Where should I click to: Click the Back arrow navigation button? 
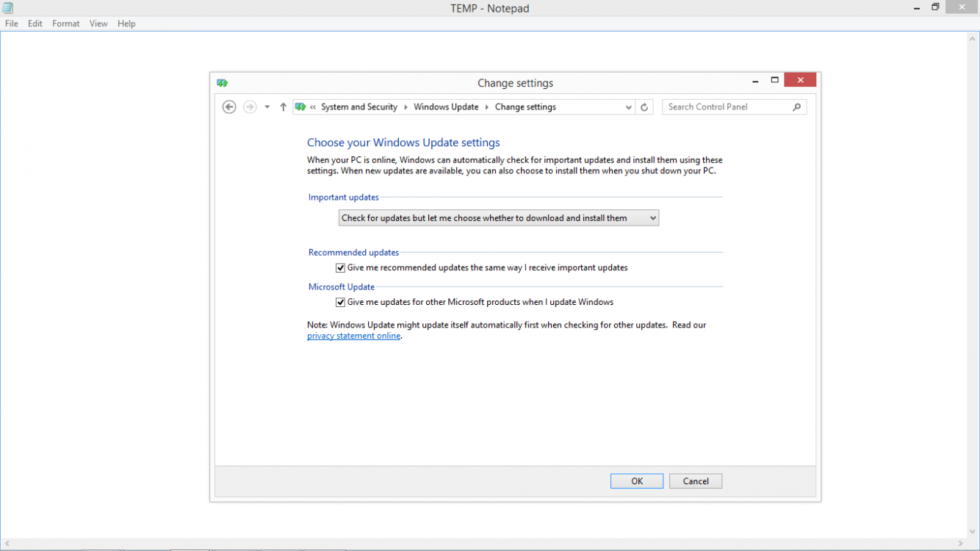[x=229, y=107]
